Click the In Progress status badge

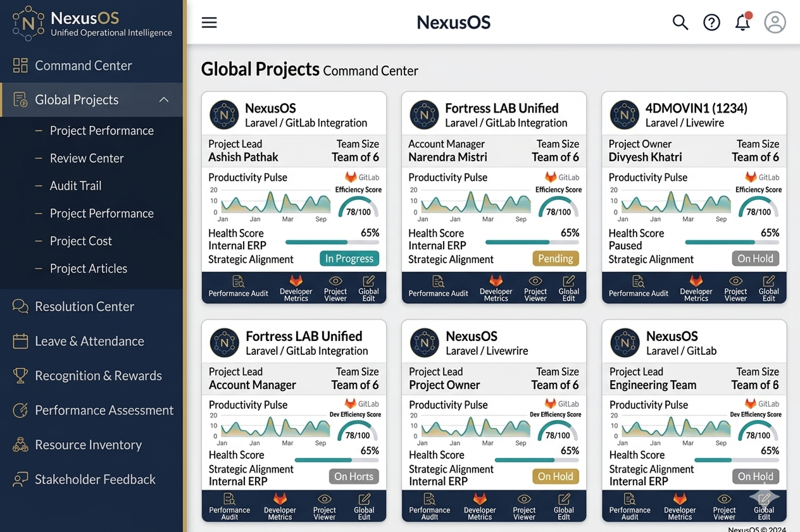tap(349, 258)
